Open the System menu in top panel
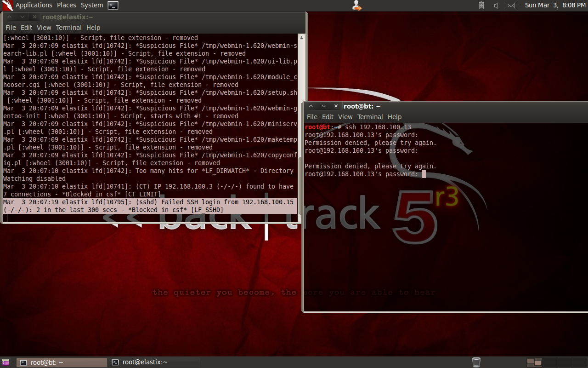Image resolution: width=588 pixels, height=368 pixels. (92, 5)
